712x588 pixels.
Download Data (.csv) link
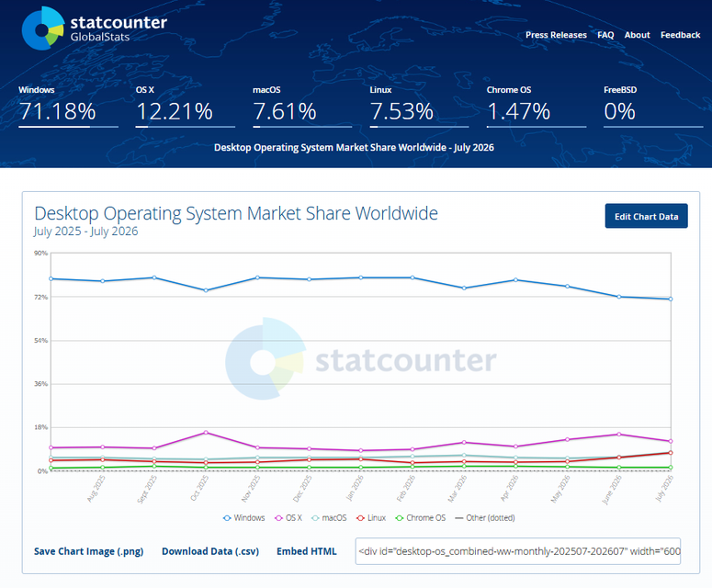(210, 551)
